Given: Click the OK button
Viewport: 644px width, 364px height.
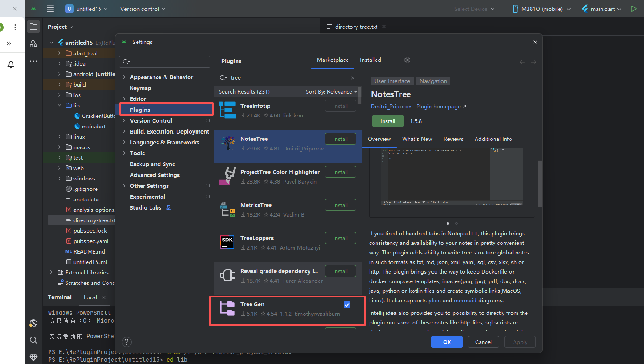Looking at the screenshot, I should point(447,342).
